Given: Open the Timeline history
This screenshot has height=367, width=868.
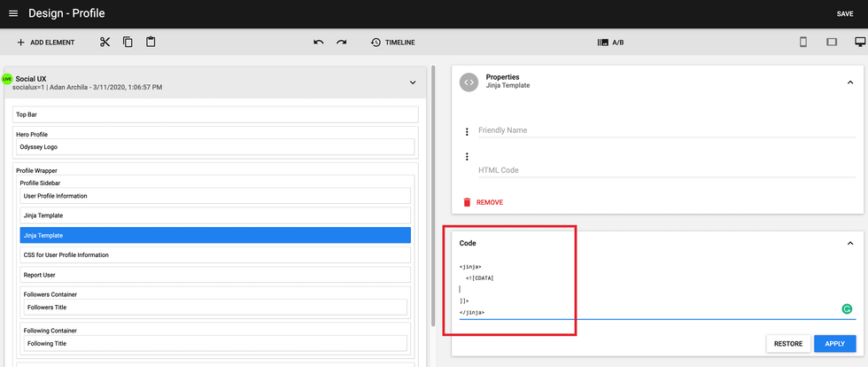Looking at the screenshot, I should pyautogui.click(x=392, y=43).
